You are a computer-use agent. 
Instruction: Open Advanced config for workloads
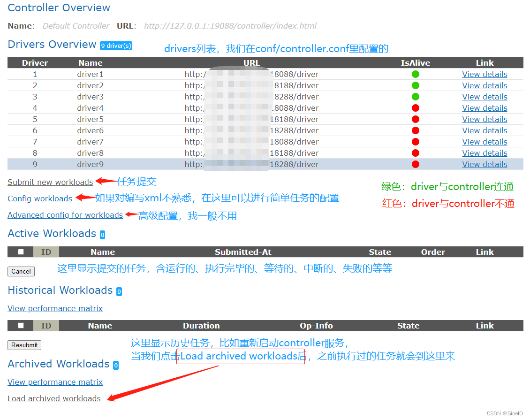click(65, 215)
